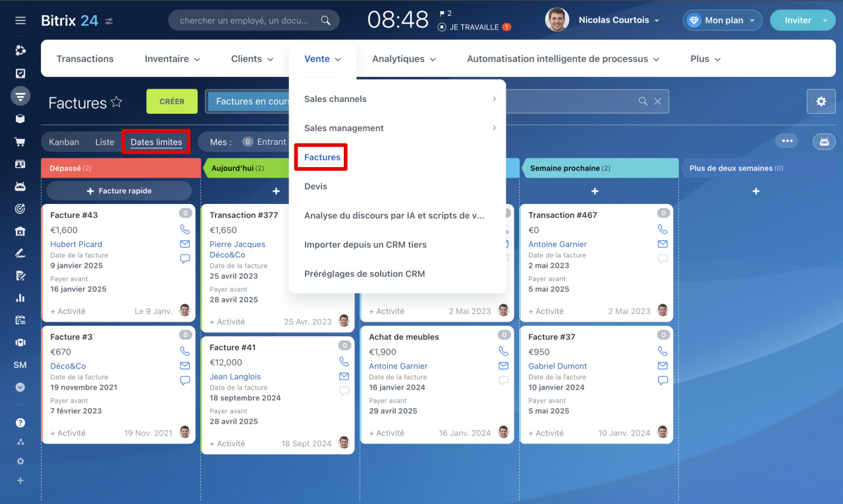This screenshot has height=504, width=843.
Task: Open the Hubert Picard client link
Action: [x=76, y=244]
